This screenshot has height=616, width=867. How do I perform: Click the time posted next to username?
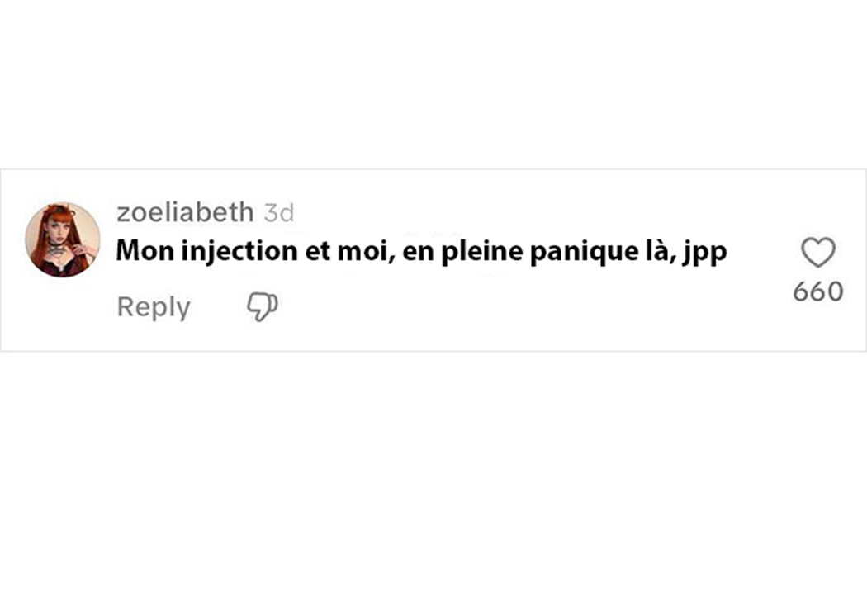click(x=279, y=213)
